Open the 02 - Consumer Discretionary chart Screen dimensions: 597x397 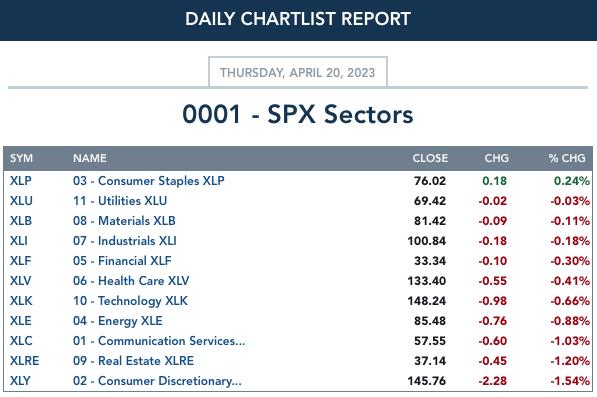(157, 381)
